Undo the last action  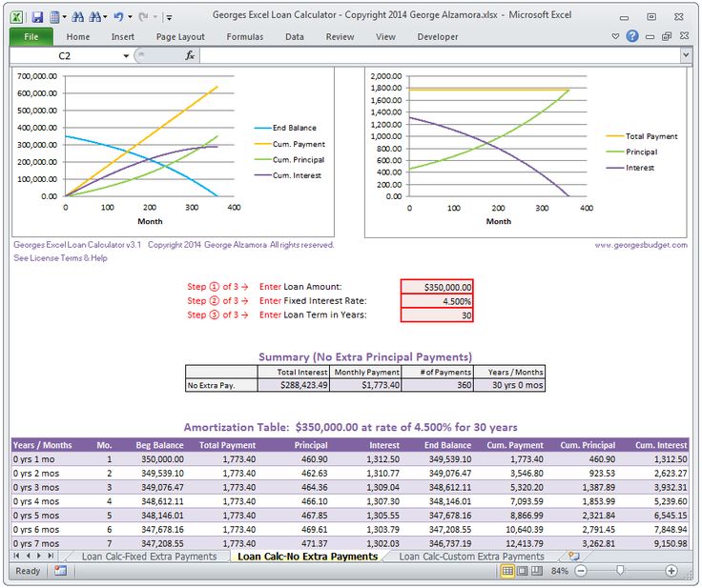[x=118, y=17]
